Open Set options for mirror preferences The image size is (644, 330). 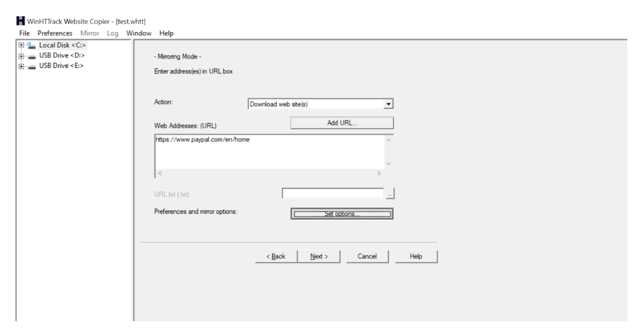(341, 214)
